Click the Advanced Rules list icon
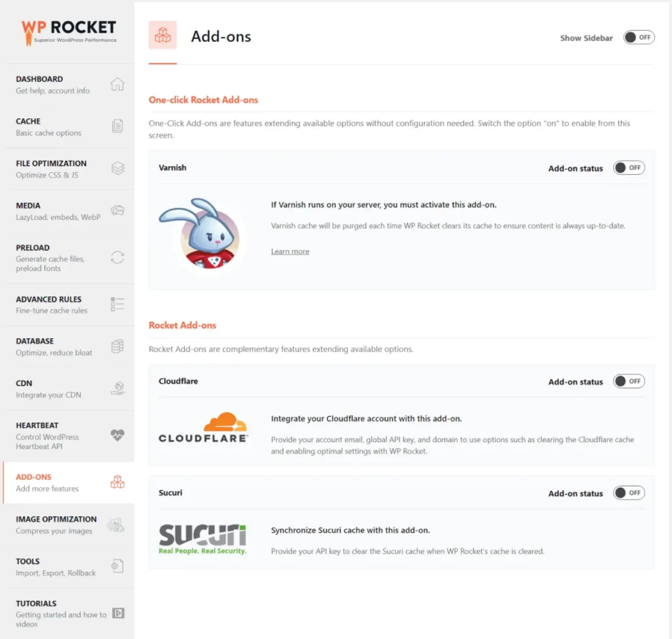Screen dimensions: 672x639 pyautogui.click(x=117, y=304)
